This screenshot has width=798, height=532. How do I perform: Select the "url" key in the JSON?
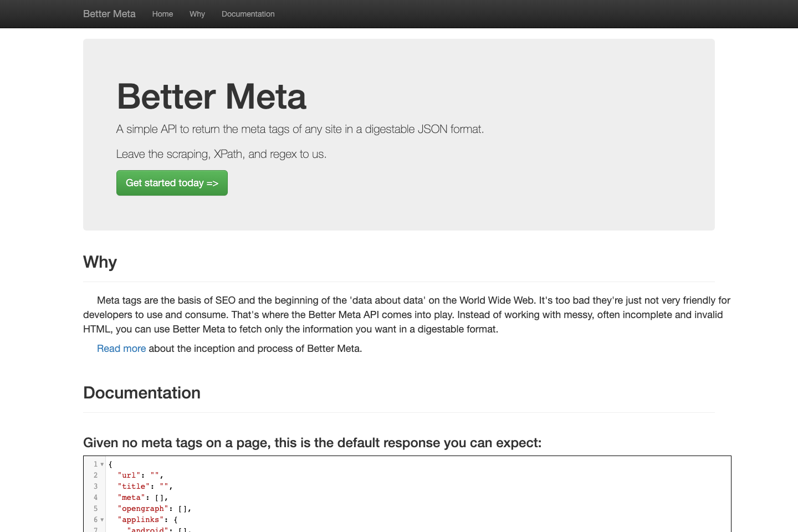coord(128,475)
